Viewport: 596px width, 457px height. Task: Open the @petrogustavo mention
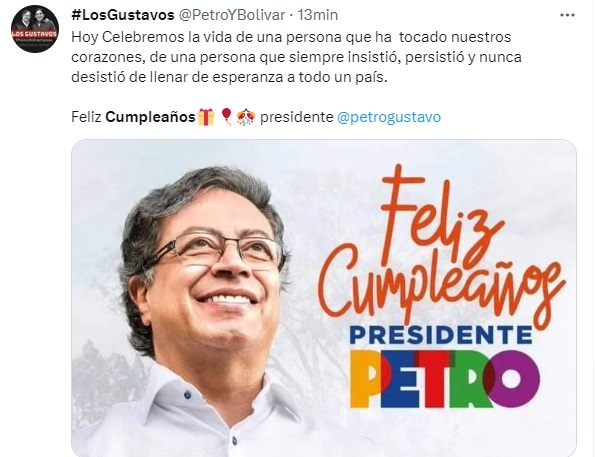tap(389, 117)
